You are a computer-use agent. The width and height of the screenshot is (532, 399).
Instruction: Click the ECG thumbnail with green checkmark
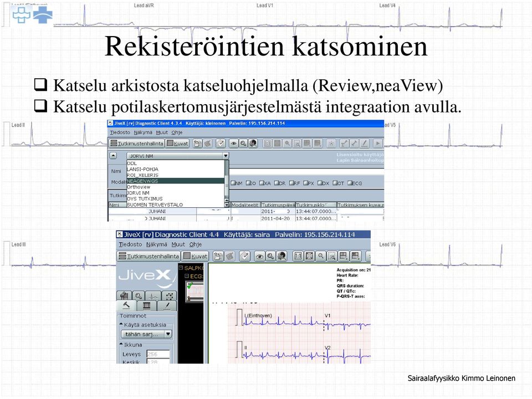(195, 292)
